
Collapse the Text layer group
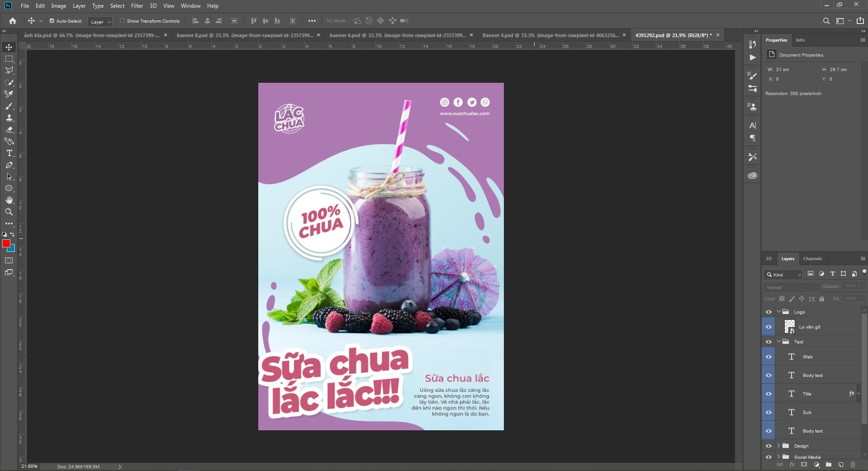778,342
